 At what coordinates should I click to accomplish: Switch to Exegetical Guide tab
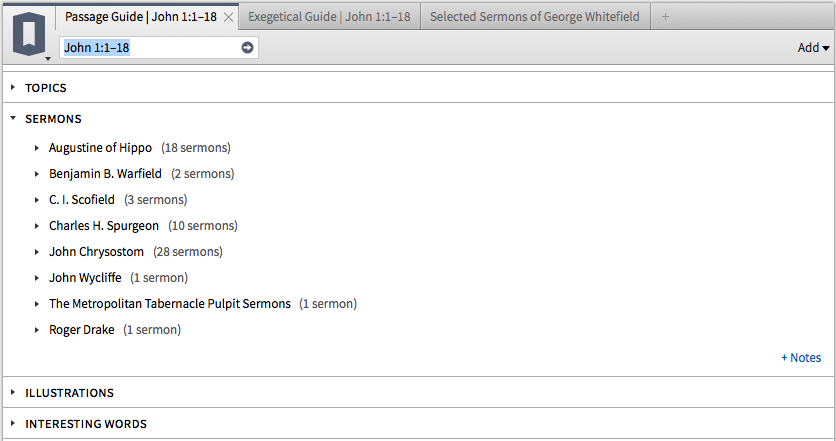[x=329, y=17]
